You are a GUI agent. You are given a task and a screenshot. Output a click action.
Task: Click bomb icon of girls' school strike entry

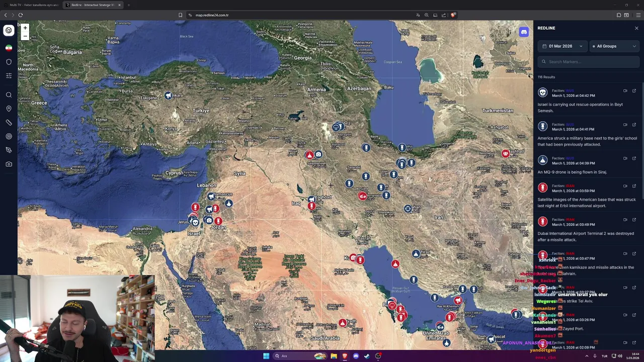(542, 126)
